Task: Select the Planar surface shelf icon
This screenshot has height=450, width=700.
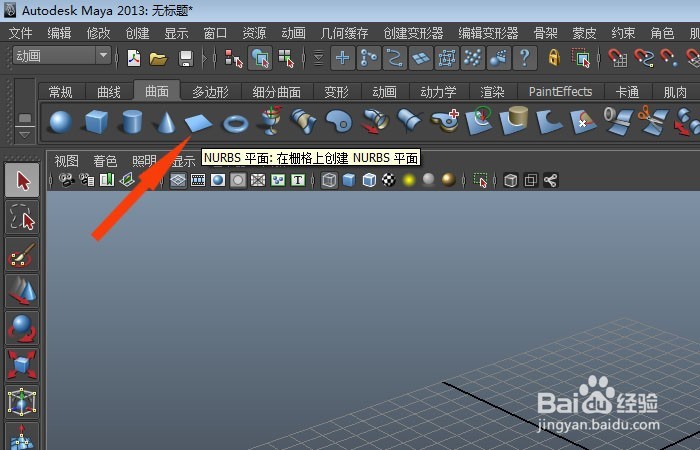Action: (x=339, y=121)
